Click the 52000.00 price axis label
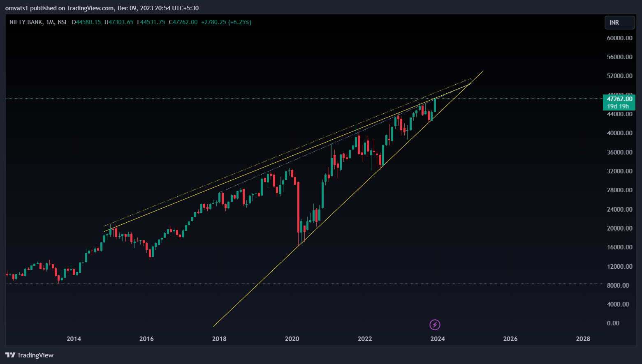This screenshot has height=364, width=642. pos(619,76)
